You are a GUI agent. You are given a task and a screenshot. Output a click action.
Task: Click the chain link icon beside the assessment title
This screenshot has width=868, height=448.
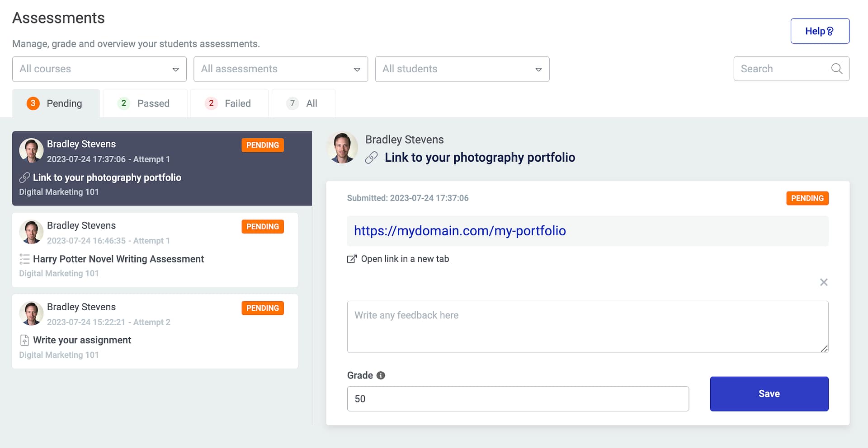tap(371, 158)
